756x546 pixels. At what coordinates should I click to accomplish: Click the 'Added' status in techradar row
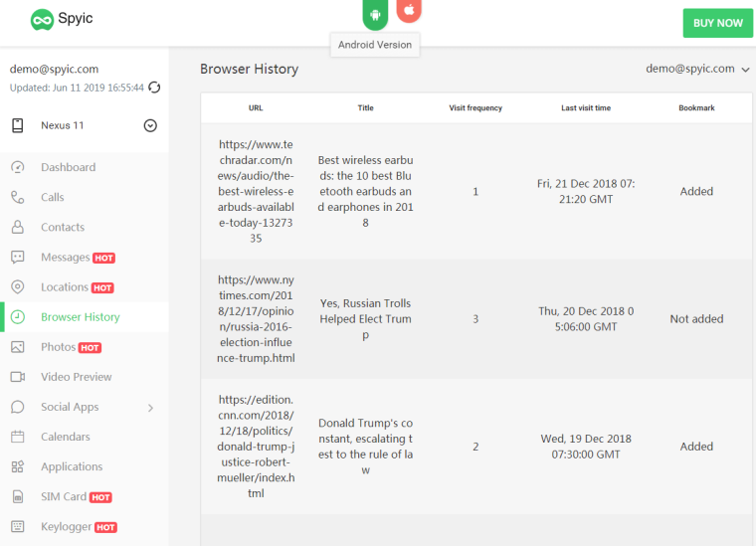coord(696,191)
